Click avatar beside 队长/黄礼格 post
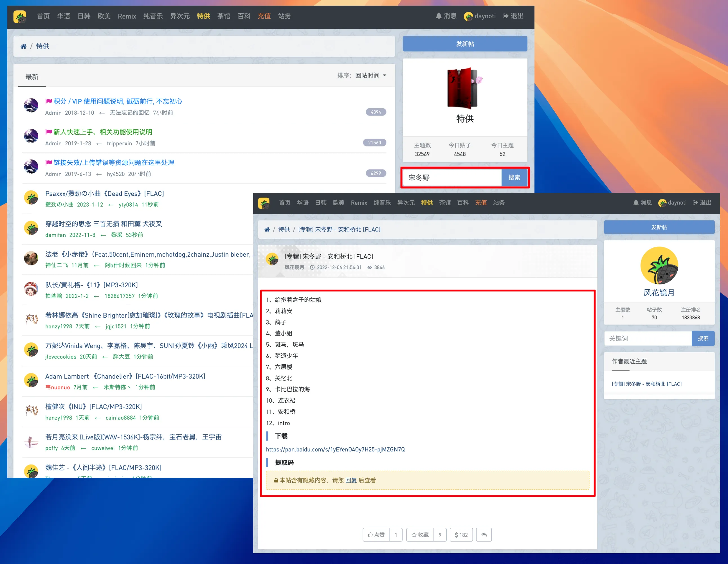The height and width of the screenshot is (564, 728). pyautogui.click(x=31, y=289)
